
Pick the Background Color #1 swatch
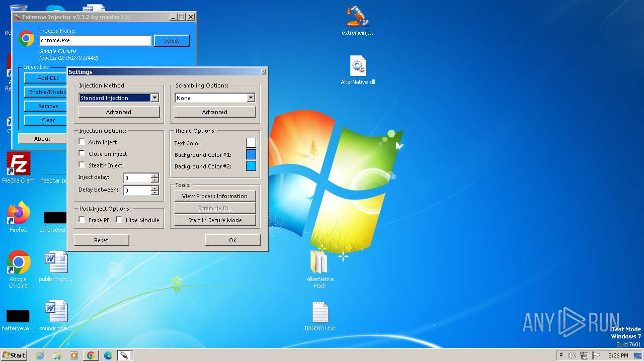[x=251, y=154]
